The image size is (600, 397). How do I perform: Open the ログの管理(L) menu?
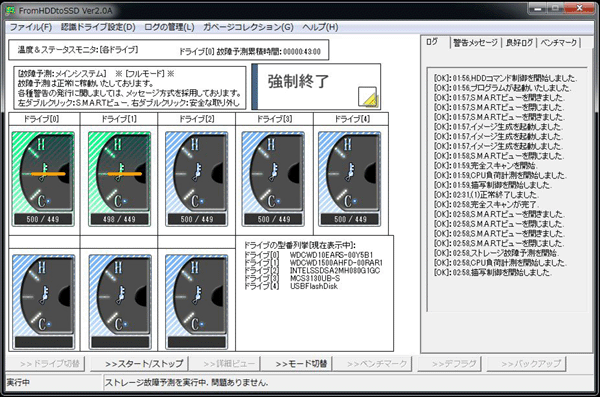click(x=169, y=27)
